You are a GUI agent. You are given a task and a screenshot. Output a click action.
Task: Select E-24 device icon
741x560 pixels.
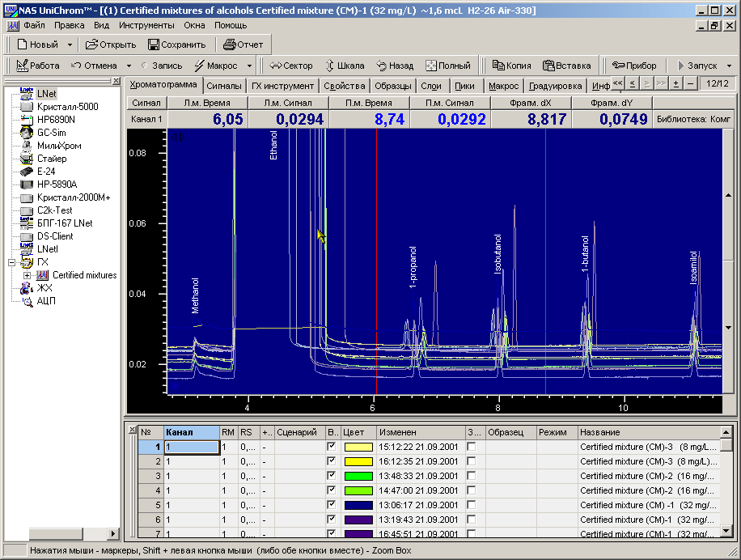[27, 171]
